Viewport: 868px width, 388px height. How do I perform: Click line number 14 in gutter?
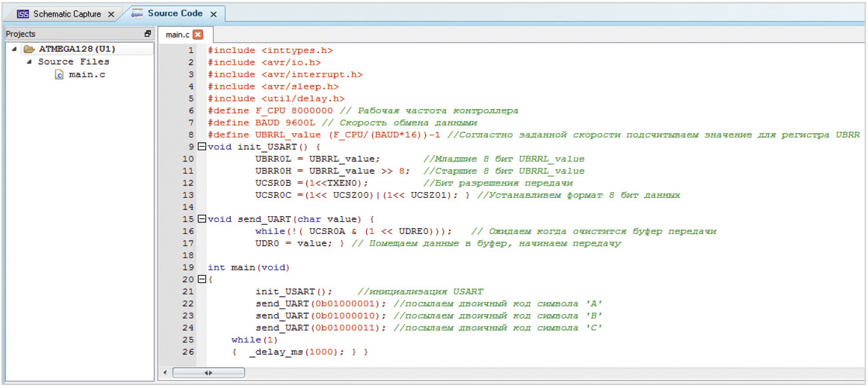[188, 207]
